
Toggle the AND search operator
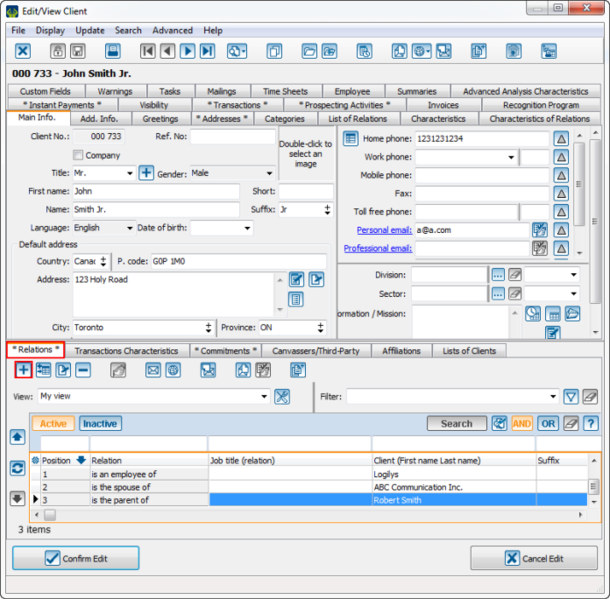click(x=521, y=423)
